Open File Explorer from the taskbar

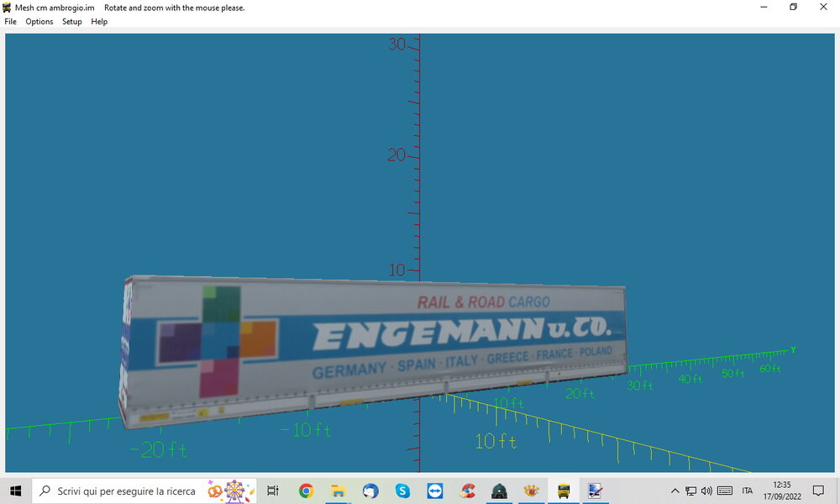tap(338, 491)
